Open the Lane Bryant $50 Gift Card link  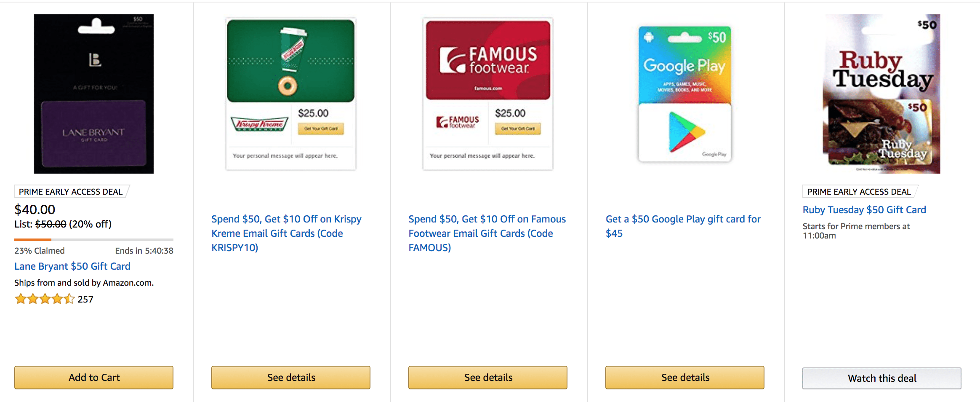tap(72, 266)
